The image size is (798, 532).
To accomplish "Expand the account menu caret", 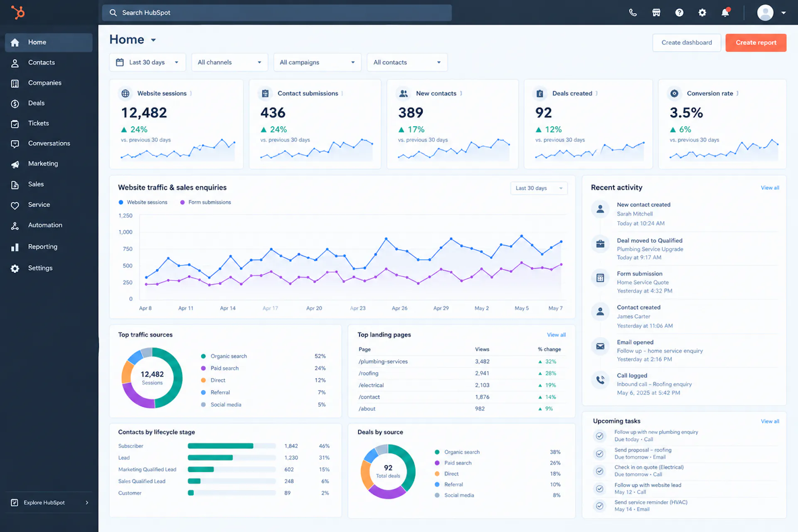I will (783, 13).
